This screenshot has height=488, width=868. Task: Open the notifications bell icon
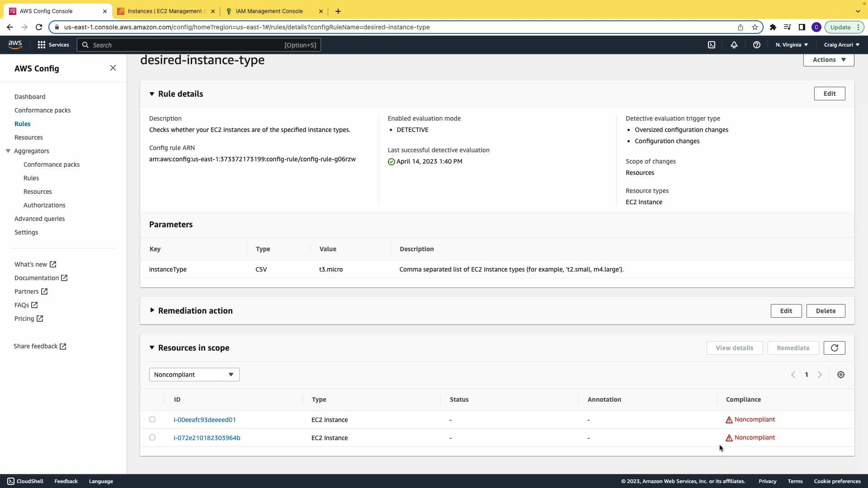(x=734, y=45)
